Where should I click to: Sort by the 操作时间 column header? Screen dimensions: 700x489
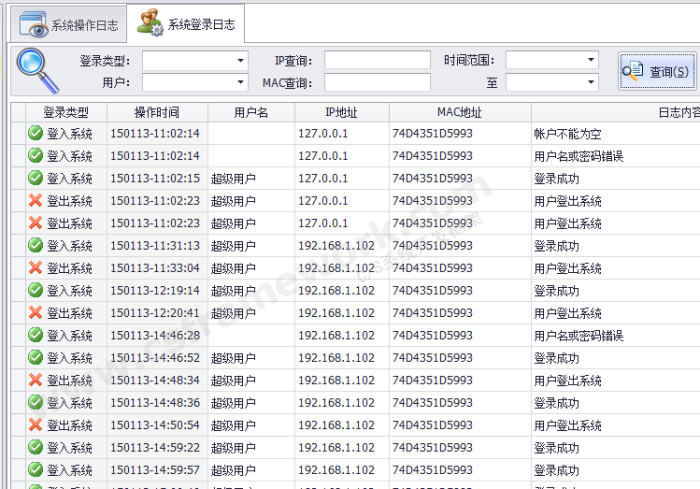[x=157, y=112]
